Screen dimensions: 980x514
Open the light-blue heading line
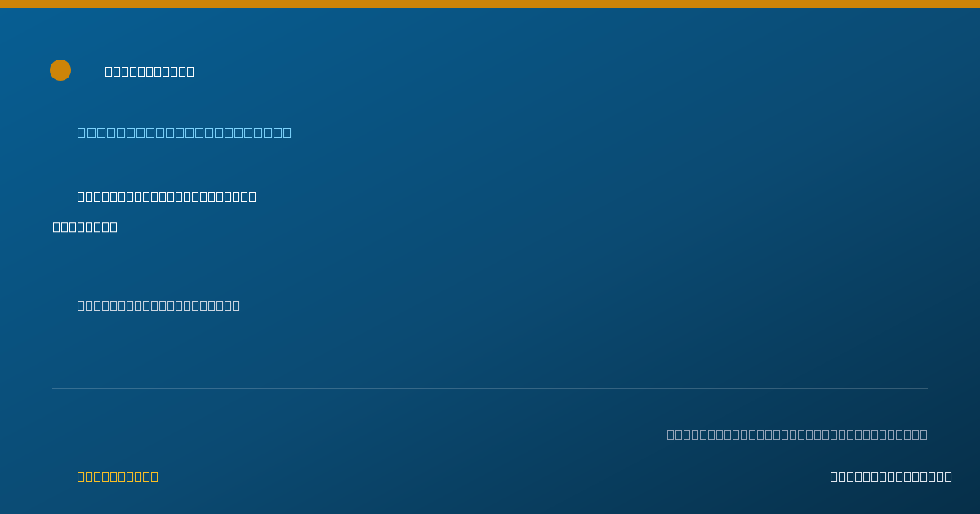(184, 132)
